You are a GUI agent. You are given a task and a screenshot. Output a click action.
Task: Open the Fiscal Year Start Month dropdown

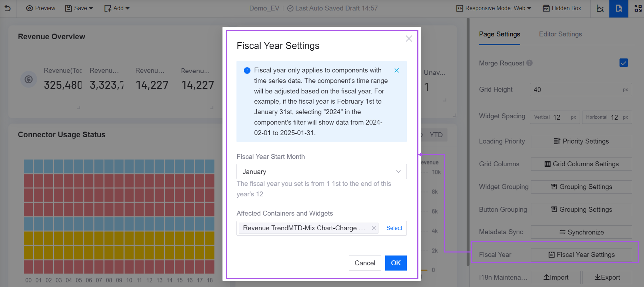(x=321, y=171)
